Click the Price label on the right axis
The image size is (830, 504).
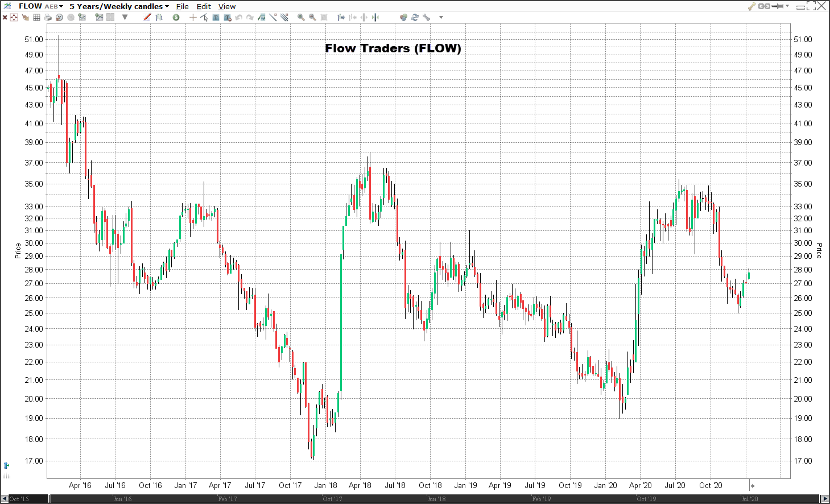(819, 251)
